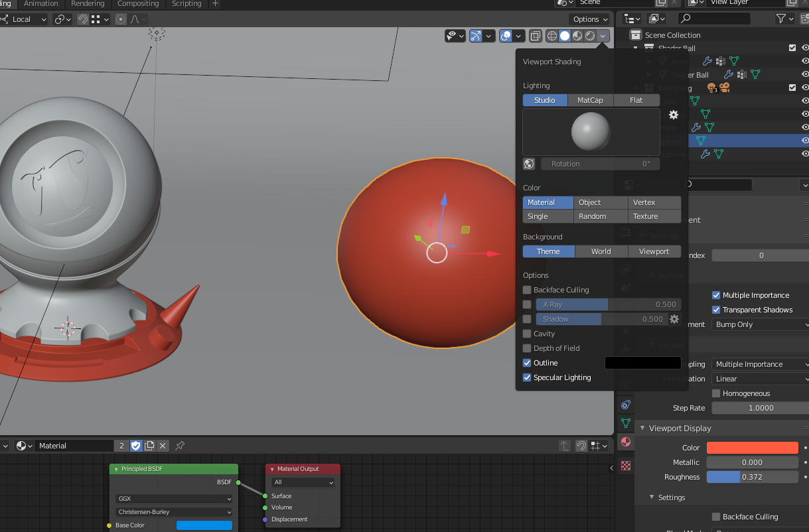The image size is (809, 532).
Task: Select Studio lighting
Action: [x=545, y=100]
